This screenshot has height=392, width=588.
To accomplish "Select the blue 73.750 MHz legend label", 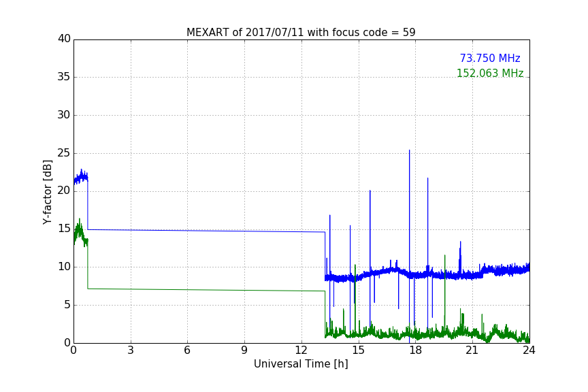I will click(490, 59).
